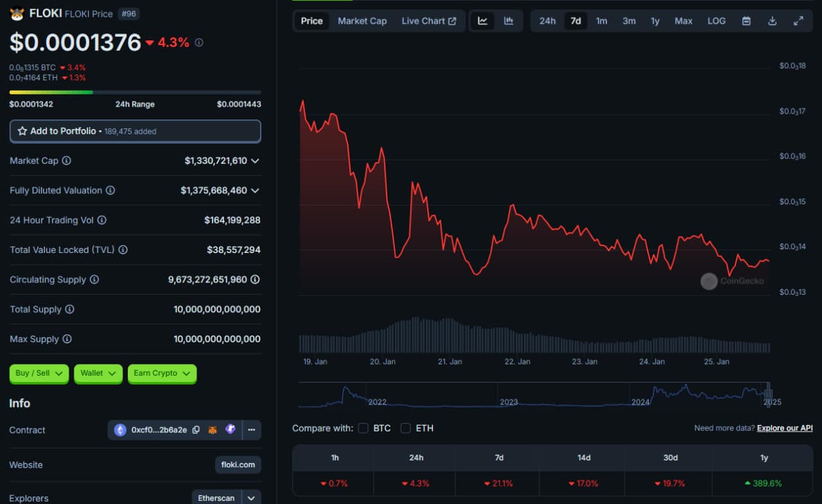
Task: Click the $38,557,294 TVL value
Action: (234, 250)
